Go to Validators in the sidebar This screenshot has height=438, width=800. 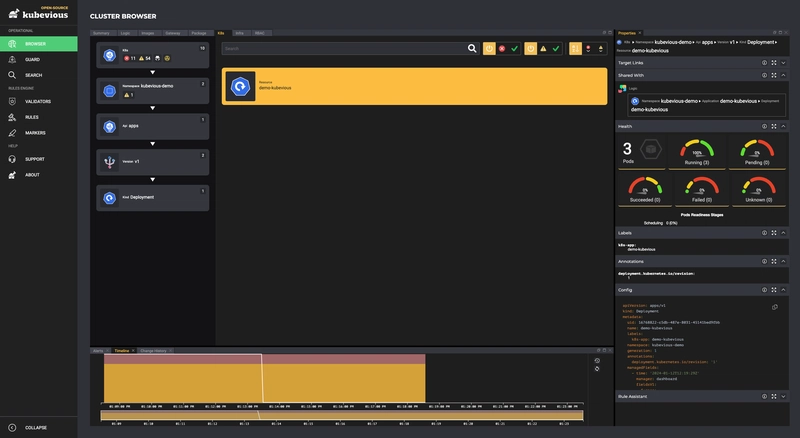coord(38,101)
